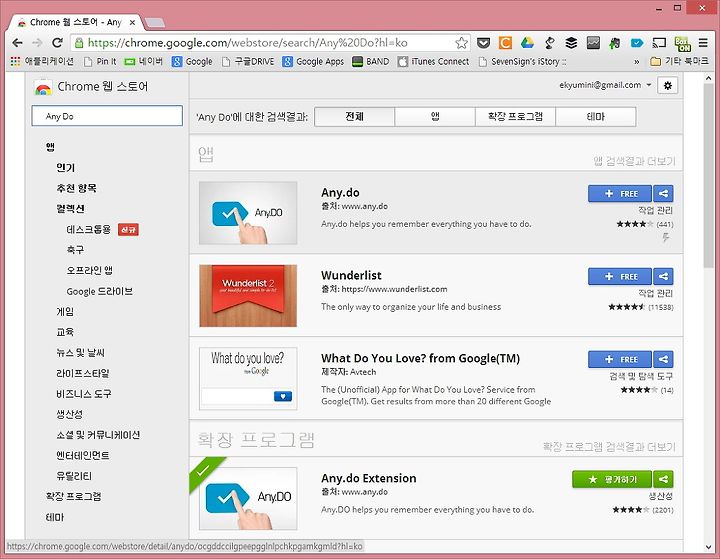Share Any.do Extension via share icon
This screenshot has height=559, width=720.
(x=663, y=479)
